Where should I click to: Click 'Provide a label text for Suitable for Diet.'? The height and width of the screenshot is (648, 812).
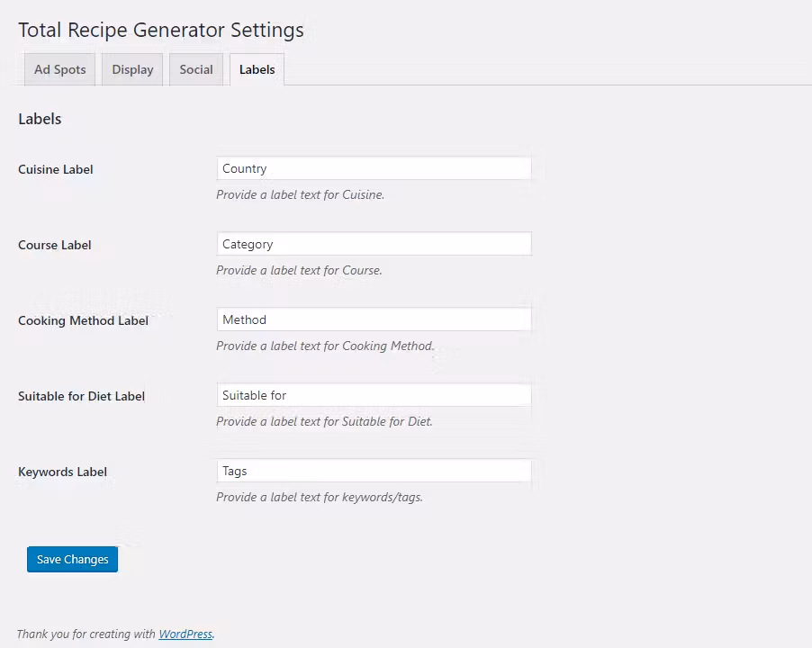pyautogui.click(x=324, y=421)
